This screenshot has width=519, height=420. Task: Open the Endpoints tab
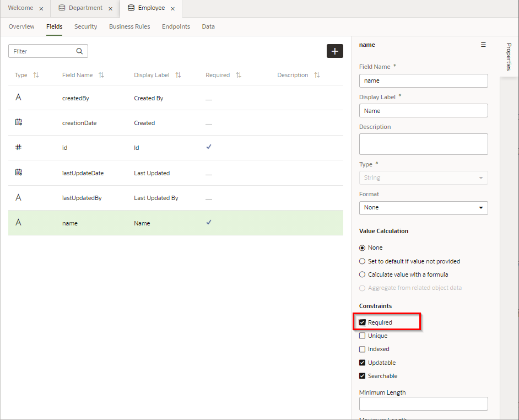coord(176,26)
